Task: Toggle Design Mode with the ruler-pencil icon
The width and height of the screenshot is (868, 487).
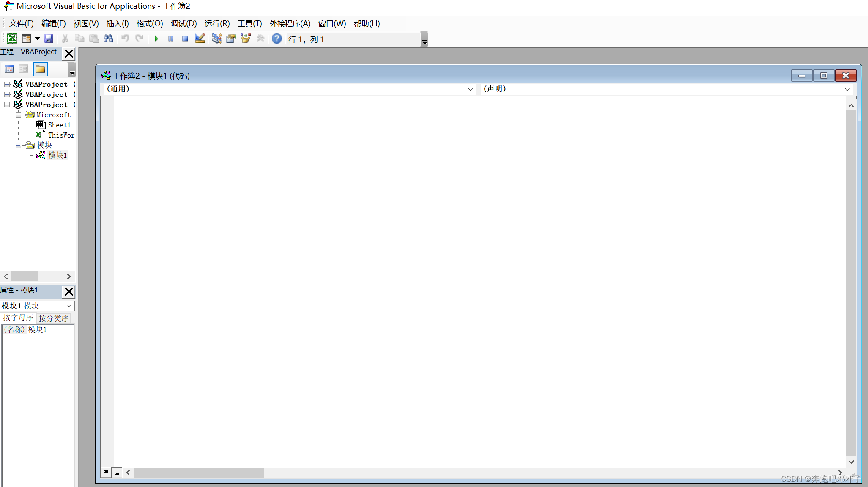Action: pos(200,39)
